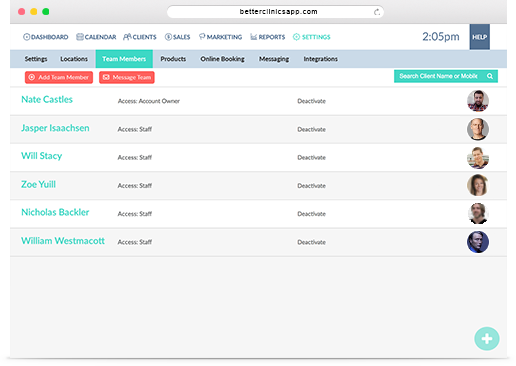Image resolution: width=516 pixels, height=366 pixels.
Task: Deactivate Jasper Isaachsen
Action: [311, 129]
